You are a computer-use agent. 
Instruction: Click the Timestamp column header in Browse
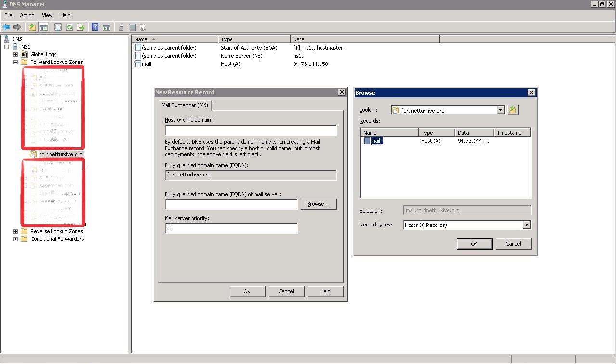pyautogui.click(x=512, y=133)
